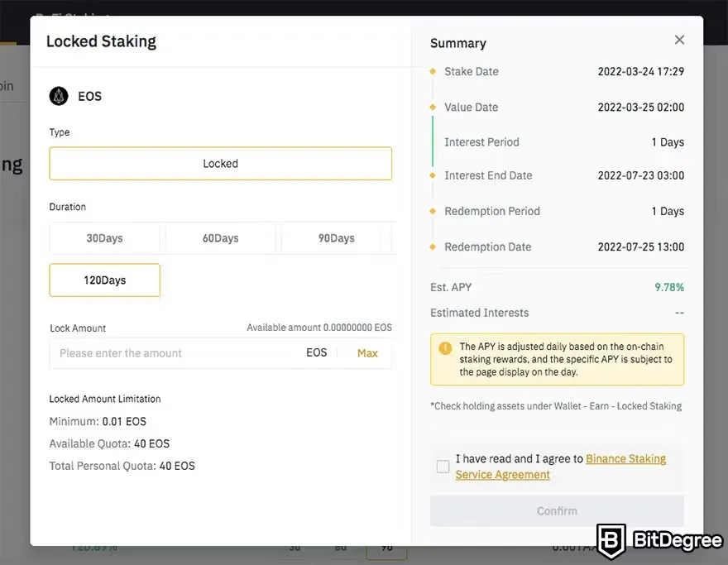Click the Interest Period label

[481, 142]
